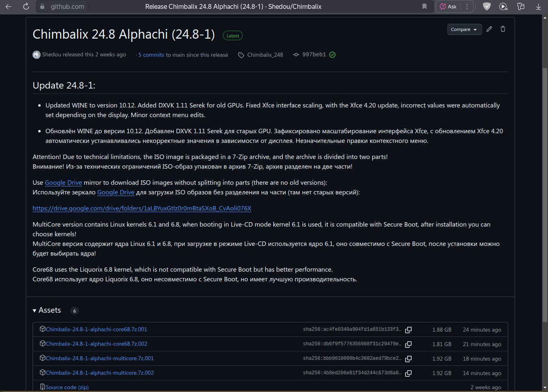This screenshot has width=548, height=392.
Task: Download Chimbalix-24.8-1-alphachi-core68.7z.002
Action: click(97, 344)
